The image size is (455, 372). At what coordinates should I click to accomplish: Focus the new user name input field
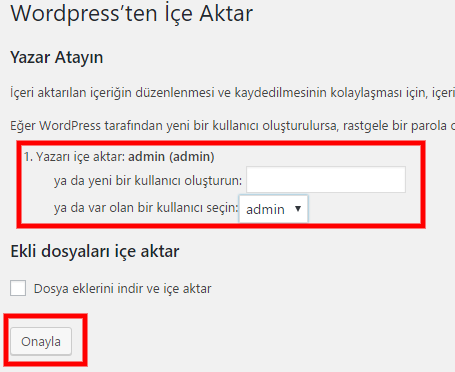click(x=326, y=180)
